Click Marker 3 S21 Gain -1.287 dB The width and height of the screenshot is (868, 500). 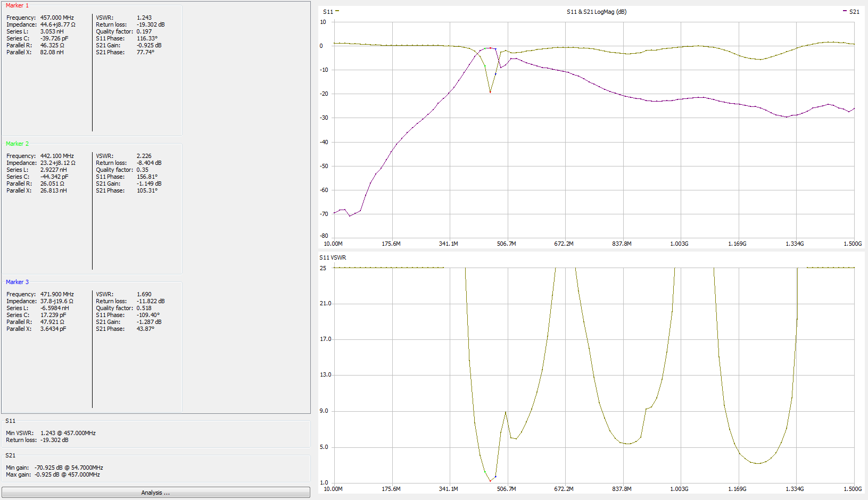[x=149, y=322]
